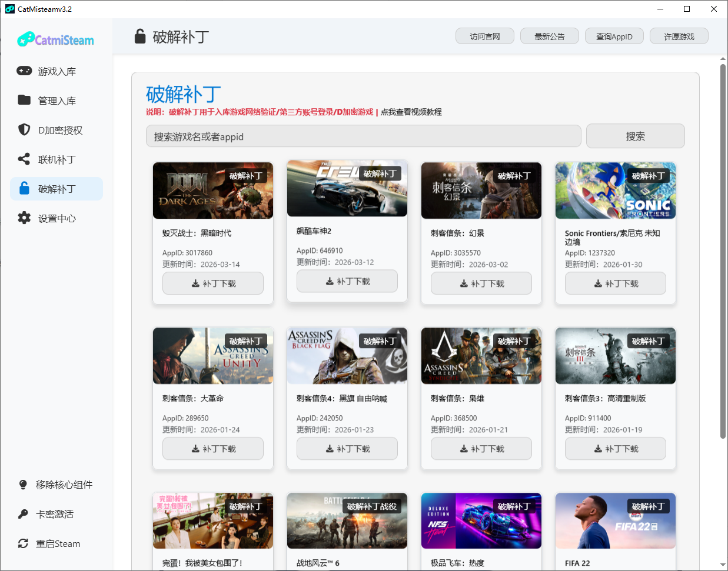The image size is (728, 571).
Task: Click the download icon for Sonic Frontiers
Action: [598, 283]
